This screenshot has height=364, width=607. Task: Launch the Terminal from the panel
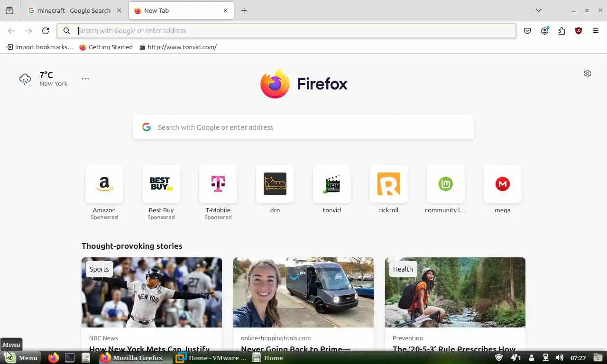pos(70,358)
